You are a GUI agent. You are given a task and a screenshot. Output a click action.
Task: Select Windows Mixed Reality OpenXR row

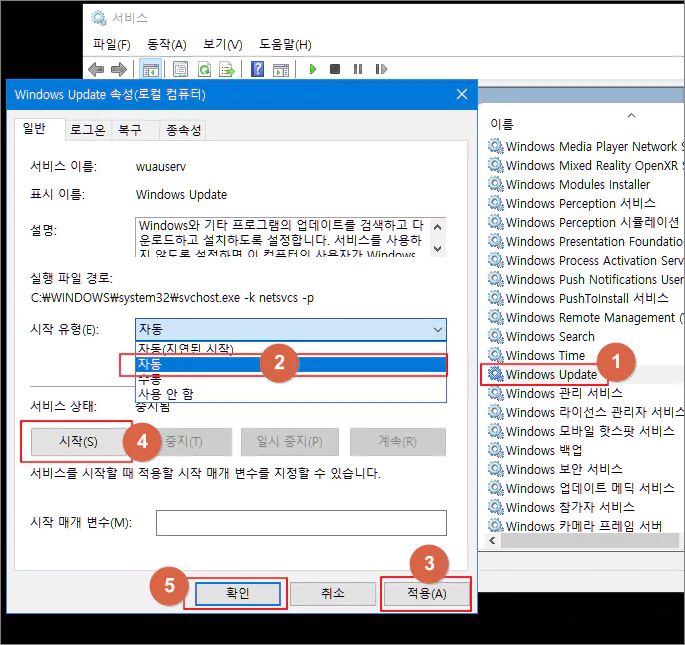point(585,165)
